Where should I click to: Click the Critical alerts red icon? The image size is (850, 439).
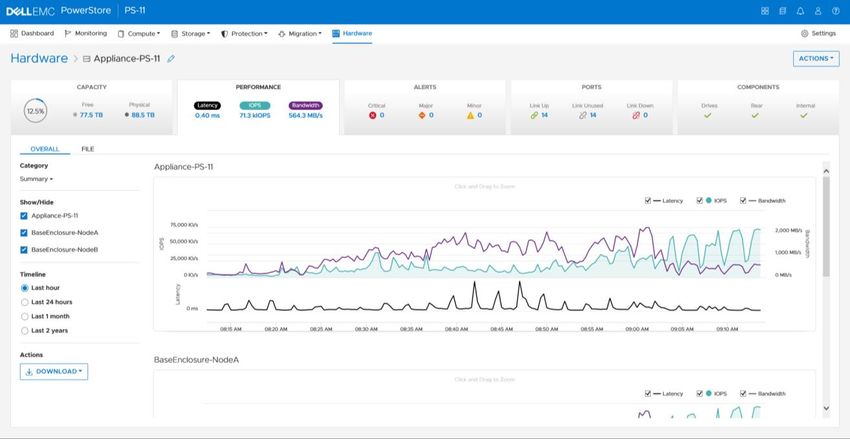(x=372, y=115)
